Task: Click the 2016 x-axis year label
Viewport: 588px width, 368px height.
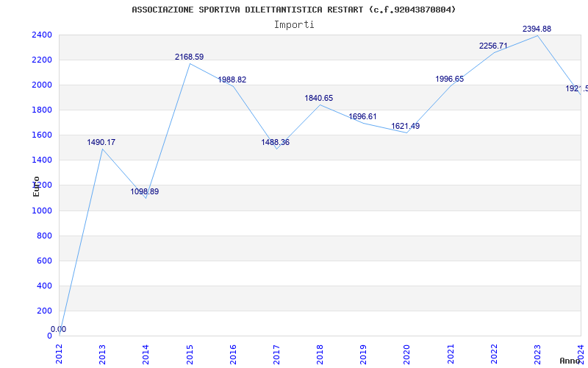Action: click(233, 354)
